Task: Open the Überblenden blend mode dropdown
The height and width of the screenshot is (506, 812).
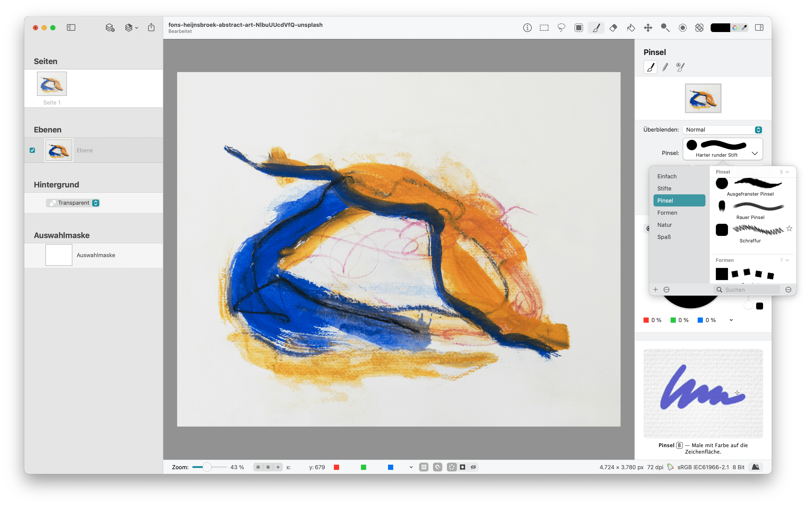Action: (x=723, y=130)
